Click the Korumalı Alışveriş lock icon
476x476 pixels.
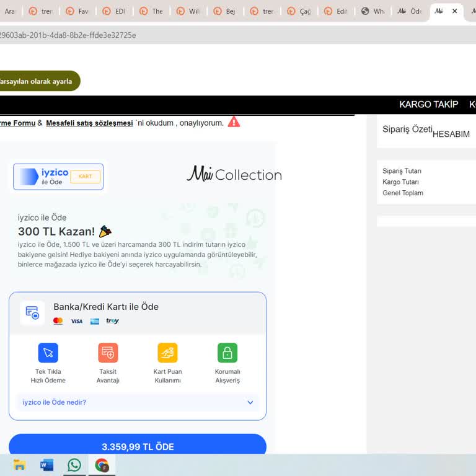click(227, 353)
